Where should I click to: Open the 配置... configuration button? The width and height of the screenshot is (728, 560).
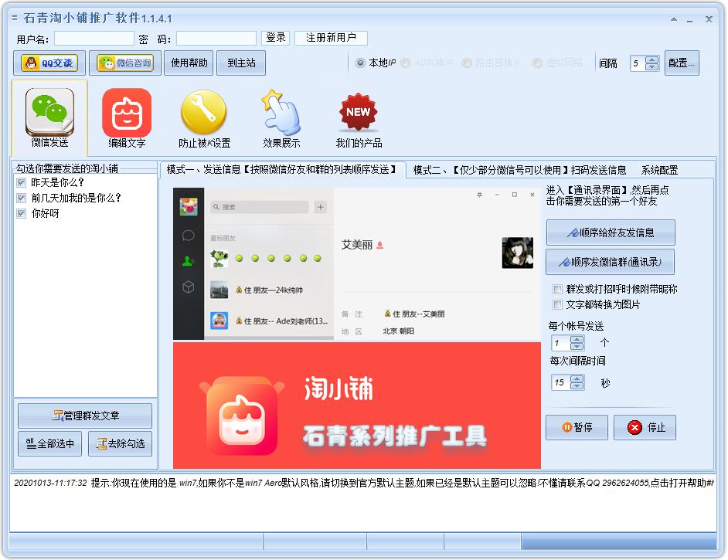682,63
